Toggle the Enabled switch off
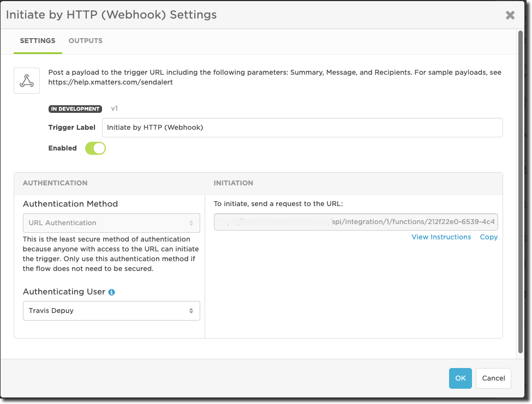 tap(95, 148)
